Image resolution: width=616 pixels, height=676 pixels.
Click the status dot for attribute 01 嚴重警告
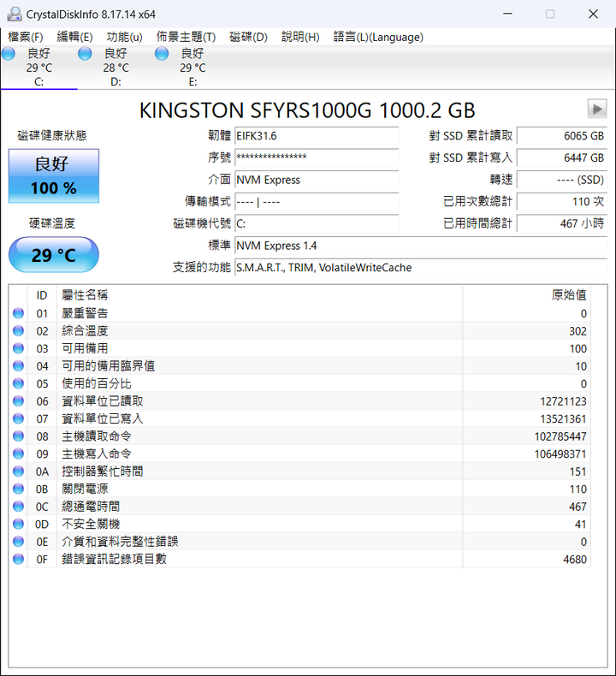click(x=18, y=313)
